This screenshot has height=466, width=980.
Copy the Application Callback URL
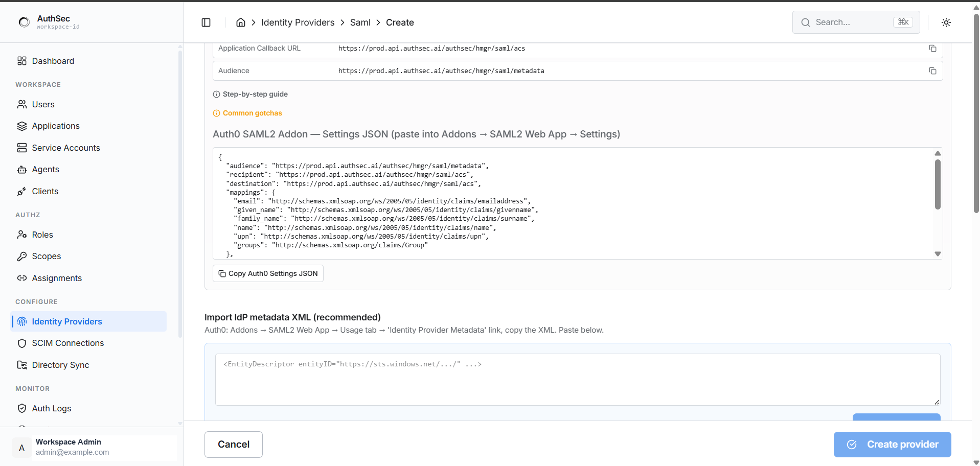tap(932, 49)
